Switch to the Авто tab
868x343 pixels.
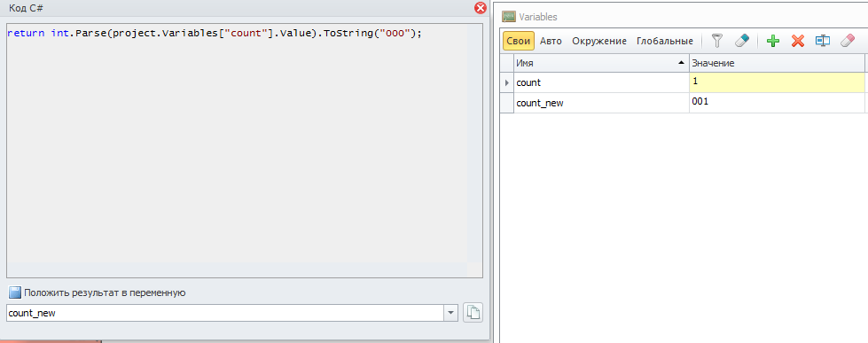[x=551, y=41]
